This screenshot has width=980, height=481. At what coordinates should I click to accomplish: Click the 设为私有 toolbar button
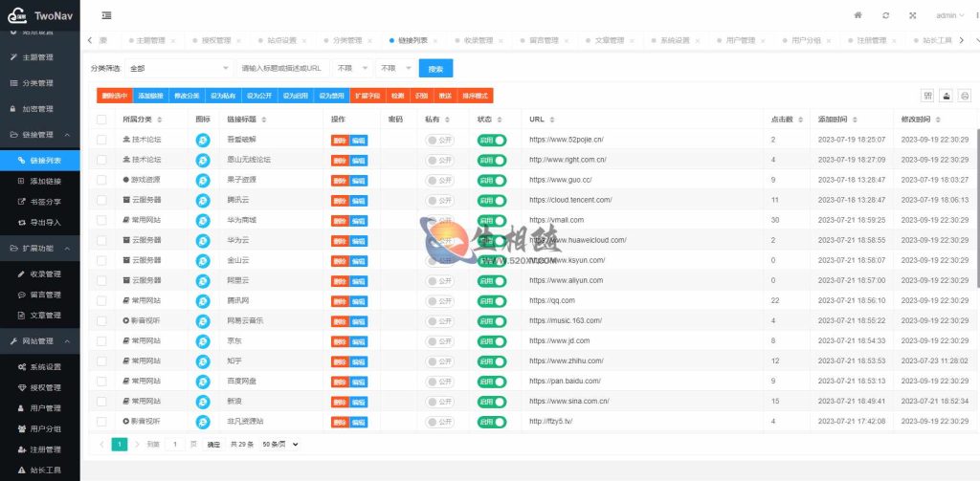click(x=223, y=96)
